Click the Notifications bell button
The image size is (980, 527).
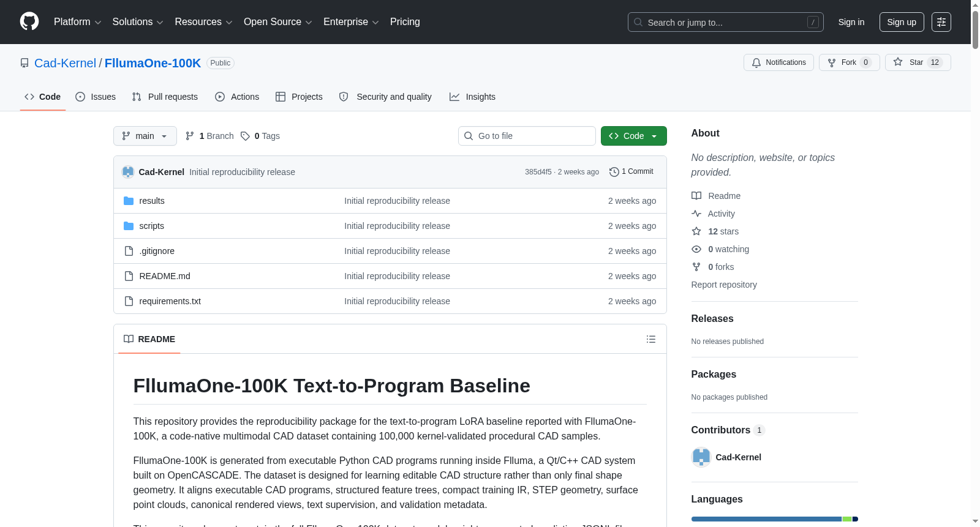778,62
